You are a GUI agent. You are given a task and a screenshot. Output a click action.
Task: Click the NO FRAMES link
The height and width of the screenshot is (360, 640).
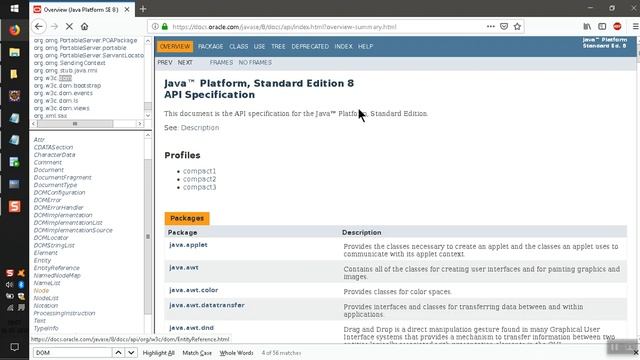(x=255, y=62)
